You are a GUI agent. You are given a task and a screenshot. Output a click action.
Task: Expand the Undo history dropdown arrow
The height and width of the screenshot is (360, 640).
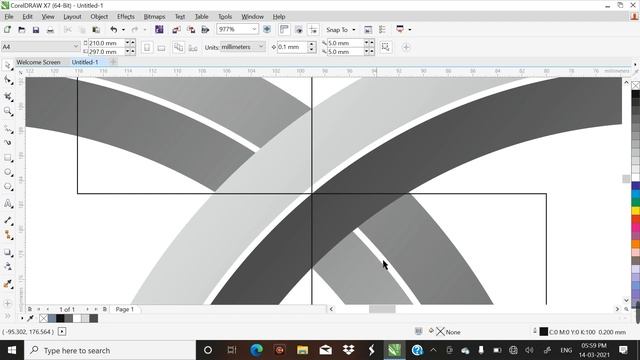(123, 30)
